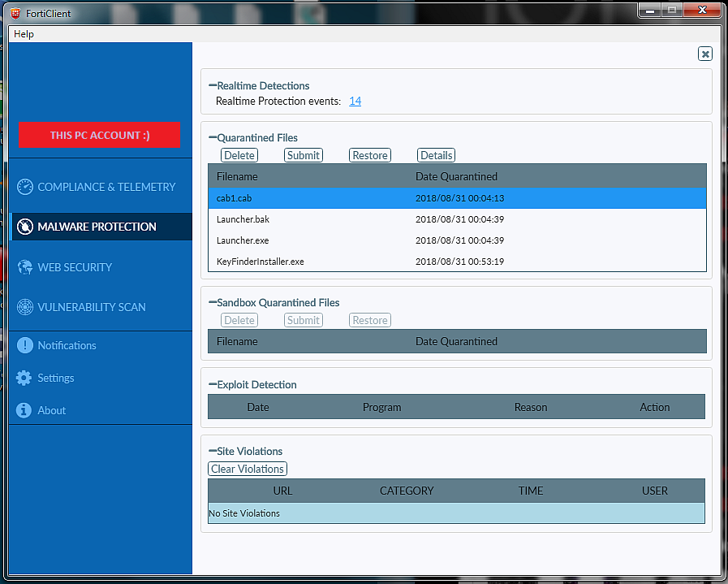
Task: Close the panel with the X icon
Action: 704,54
